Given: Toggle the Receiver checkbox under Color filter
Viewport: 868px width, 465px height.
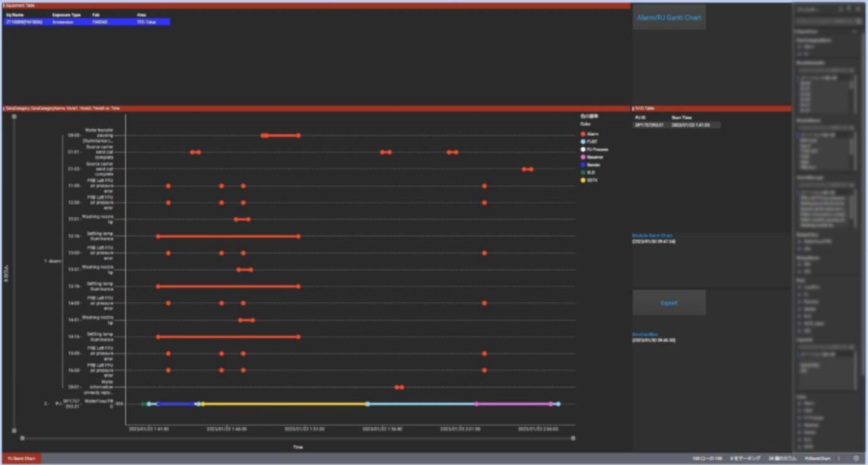Looking at the screenshot, I should [799, 425].
